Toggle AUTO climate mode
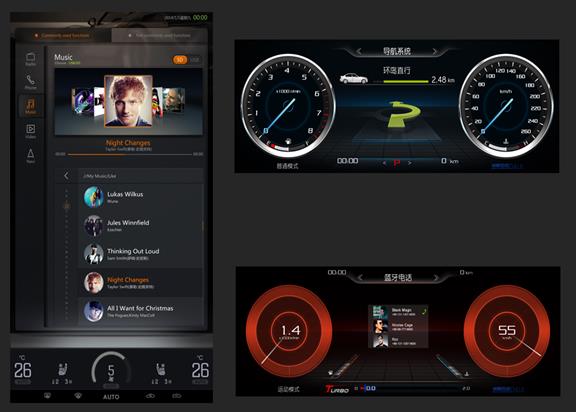This screenshot has height=412, width=576. coord(111,397)
